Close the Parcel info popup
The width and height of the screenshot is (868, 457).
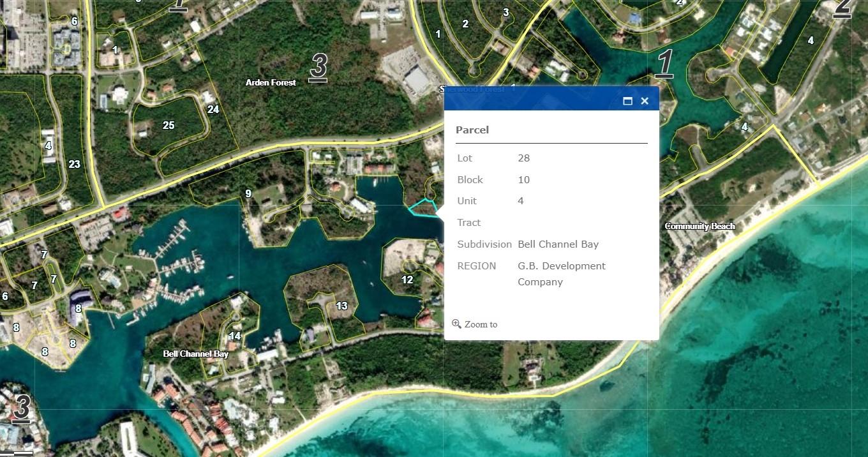point(645,101)
